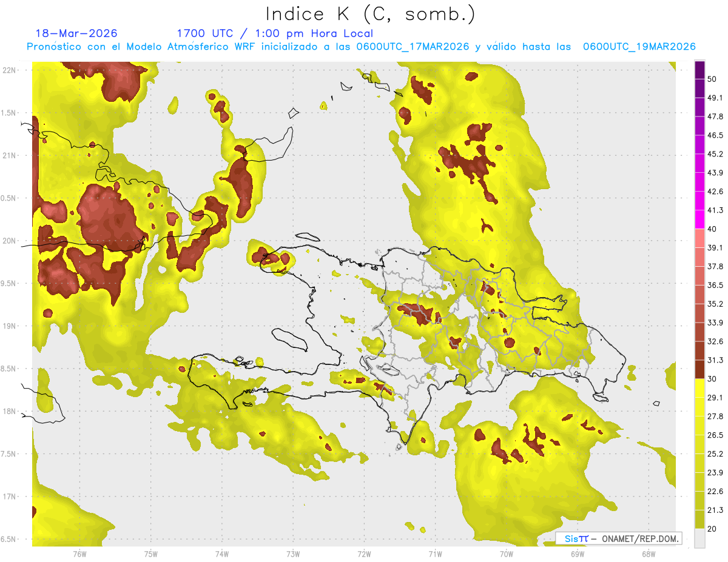The image size is (728, 562).
Task: Click the '32.6' colorbar value
Action: coord(715,341)
